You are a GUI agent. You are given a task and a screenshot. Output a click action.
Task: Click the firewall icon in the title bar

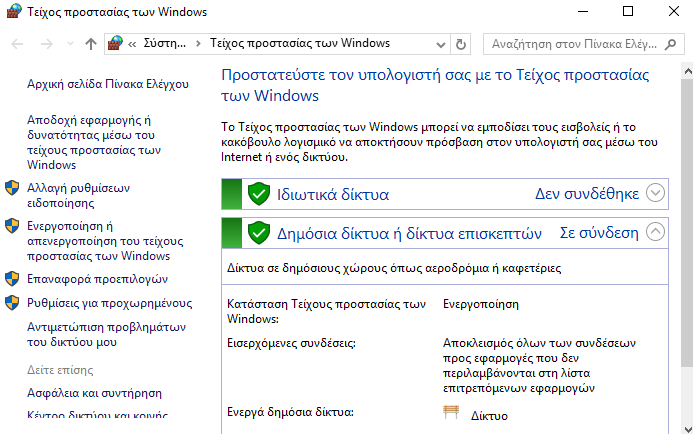(14, 11)
